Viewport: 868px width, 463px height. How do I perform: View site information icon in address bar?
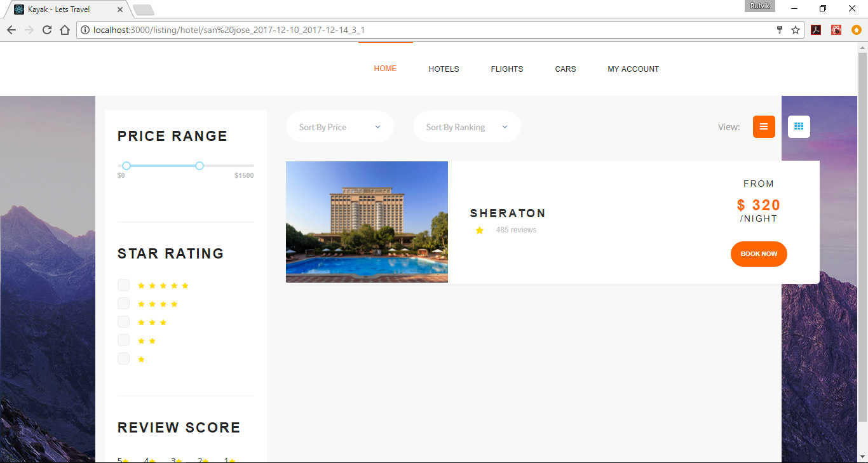pyautogui.click(x=85, y=30)
